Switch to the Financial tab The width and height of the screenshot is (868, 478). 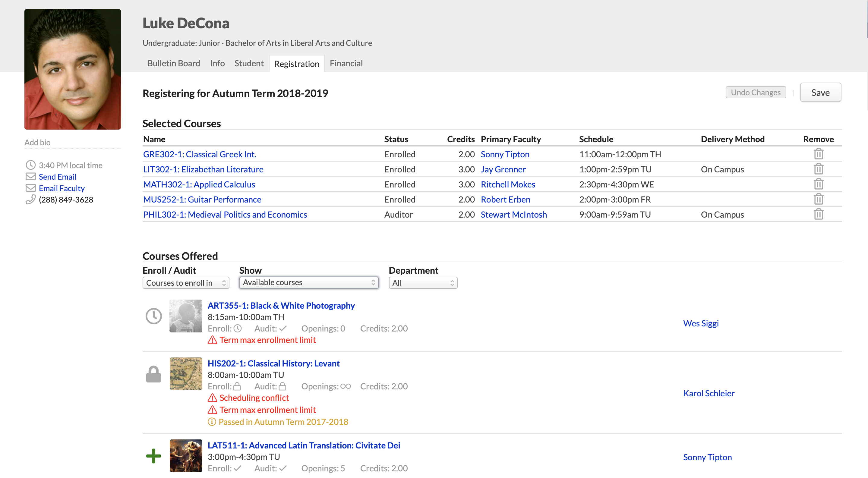tap(346, 63)
